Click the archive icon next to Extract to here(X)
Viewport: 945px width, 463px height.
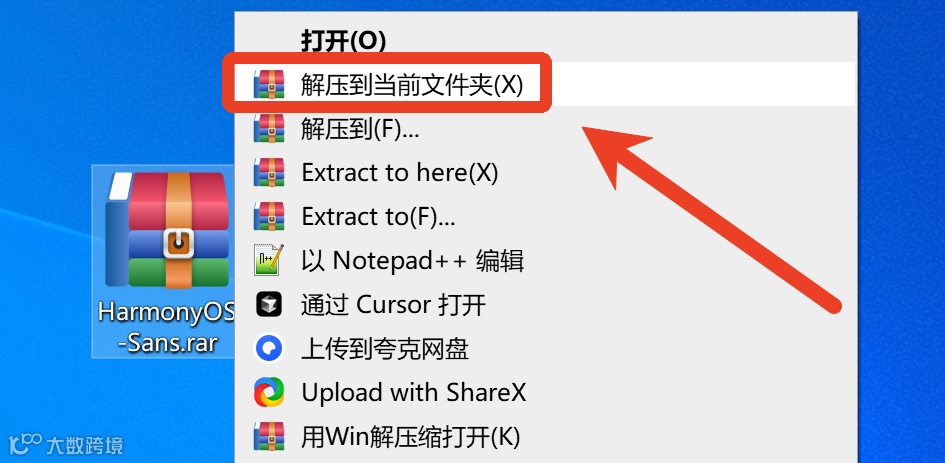(269, 172)
